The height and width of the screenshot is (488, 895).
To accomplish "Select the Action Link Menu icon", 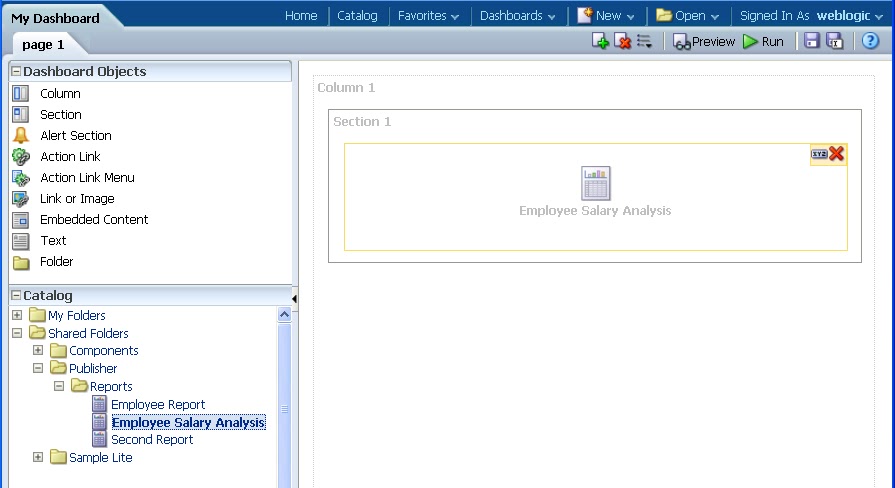I will click(x=21, y=178).
